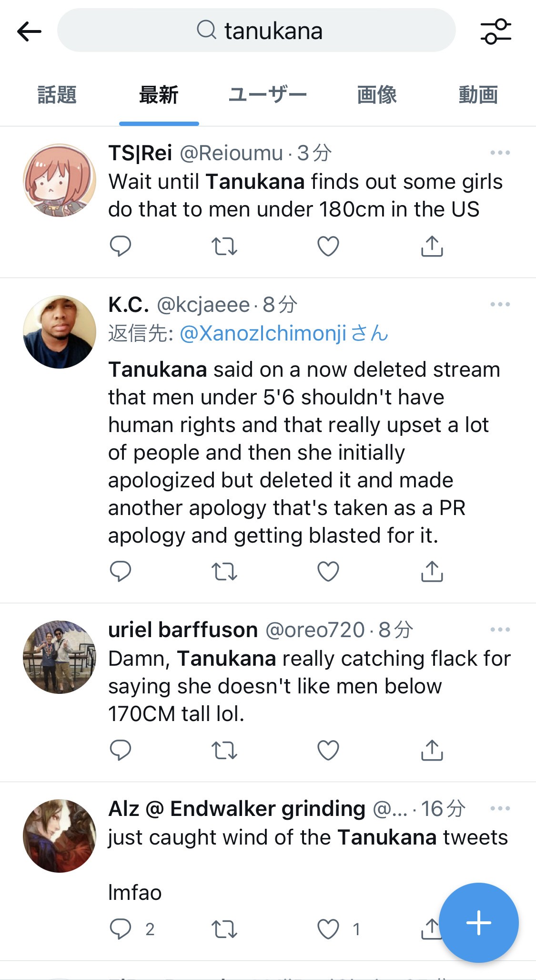Reply to uriel barffuson's tweet
Image resolution: width=536 pixels, height=980 pixels.
[120, 750]
